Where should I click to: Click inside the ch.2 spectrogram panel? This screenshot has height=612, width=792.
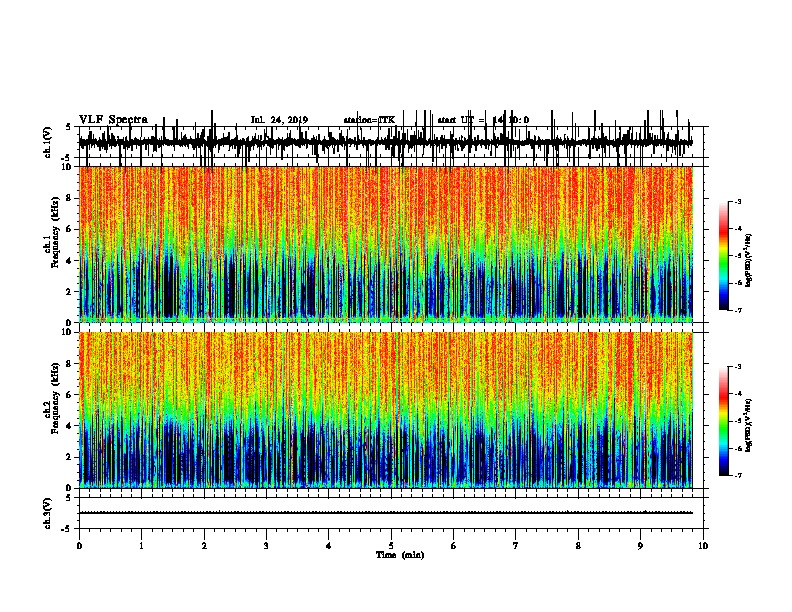point(386,410)
